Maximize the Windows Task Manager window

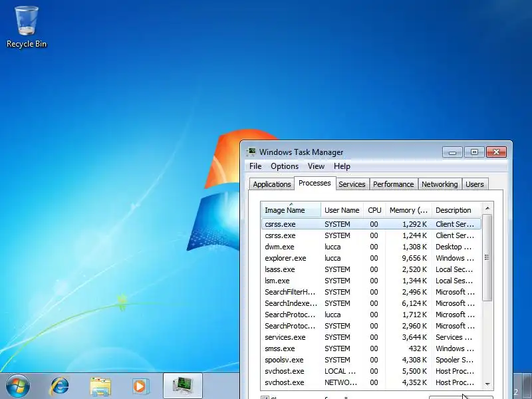[x=474, y=152]
